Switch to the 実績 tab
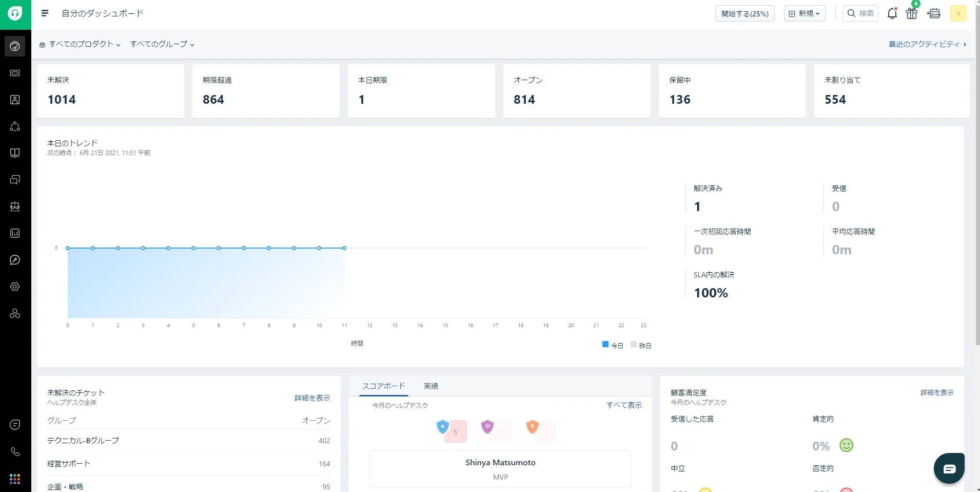Image resolution: width=980 pixels, height=492 pixels. click(430, 386)
